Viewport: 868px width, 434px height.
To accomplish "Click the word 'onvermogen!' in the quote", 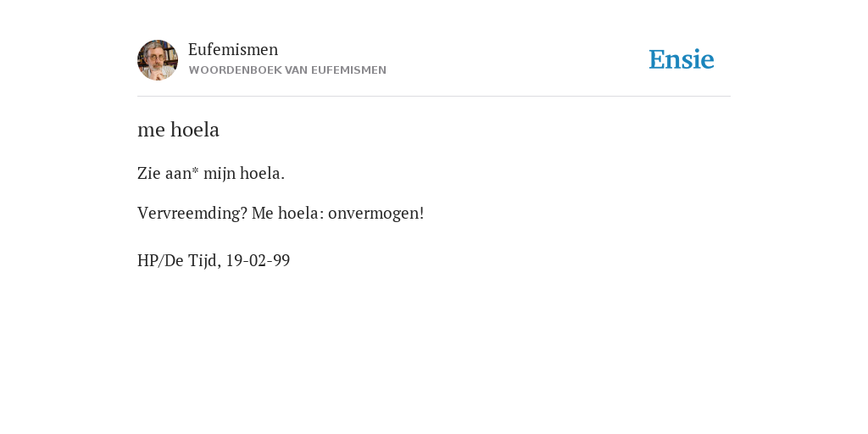I will [376, 213].
